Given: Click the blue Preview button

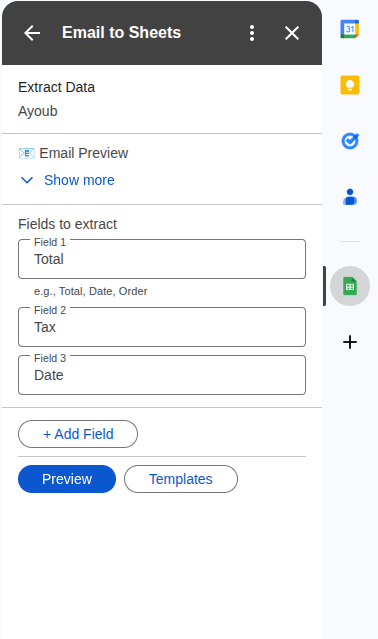Looking at the screenshot, I should (67, 479).
